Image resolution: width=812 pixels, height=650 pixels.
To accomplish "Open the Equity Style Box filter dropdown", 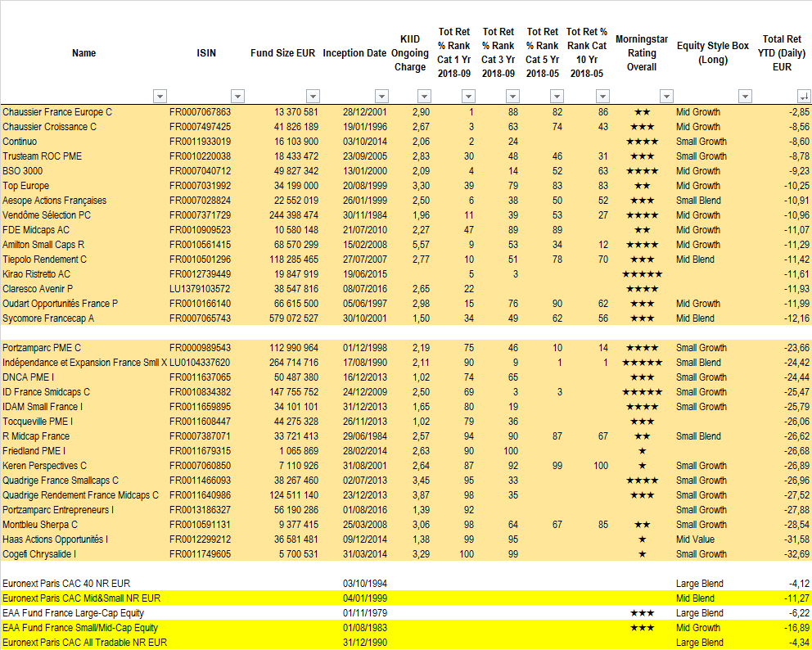I will pyautogui.click(x=745, y=96).
